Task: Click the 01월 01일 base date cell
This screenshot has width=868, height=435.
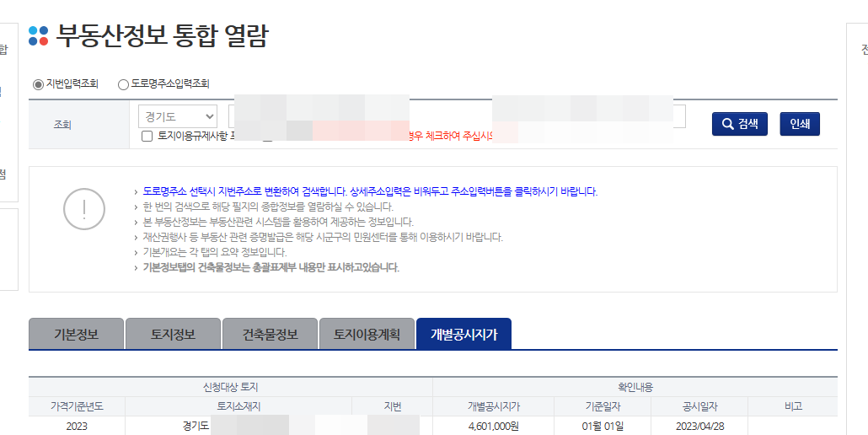Action: pyautogui.click(x=603, y=426)
